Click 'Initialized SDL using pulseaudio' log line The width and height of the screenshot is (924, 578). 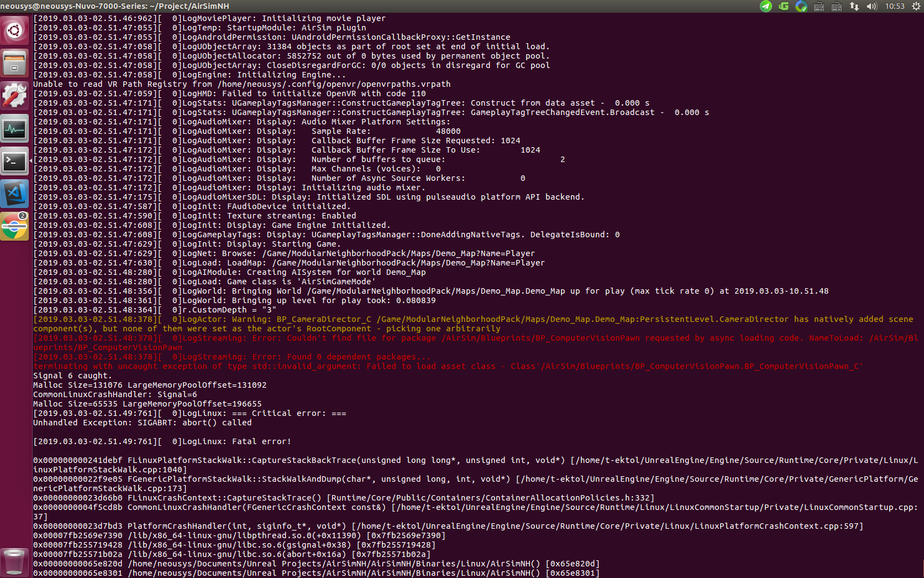coord(308,197)
